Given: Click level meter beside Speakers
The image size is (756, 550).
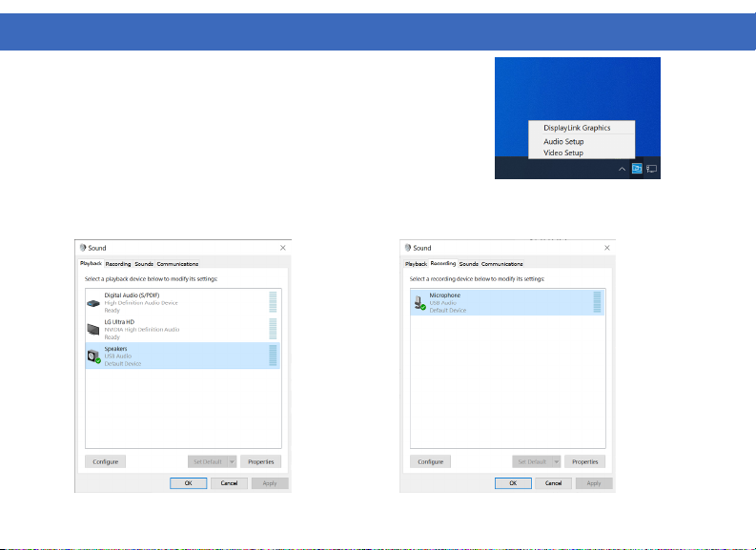Looking at the screenshot, I should (x=273, y=356).
